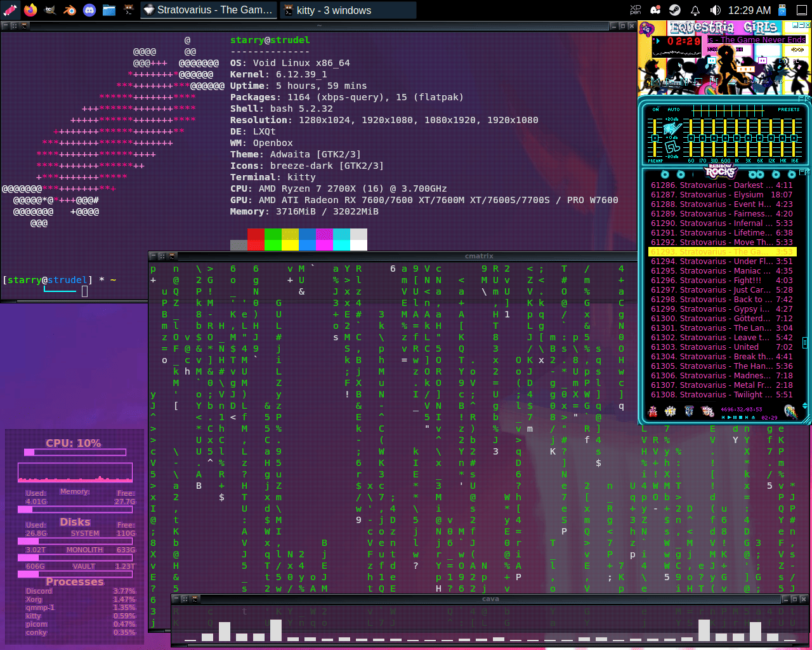Click the volume speaker tray icon

click(x=715, y=10)
